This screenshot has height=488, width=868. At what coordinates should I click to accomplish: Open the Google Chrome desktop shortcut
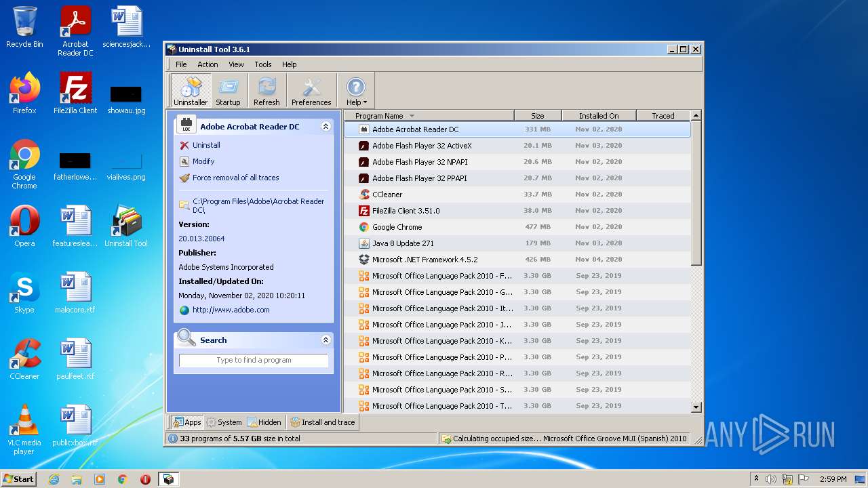pyautogui.click(x=24, y=165)
